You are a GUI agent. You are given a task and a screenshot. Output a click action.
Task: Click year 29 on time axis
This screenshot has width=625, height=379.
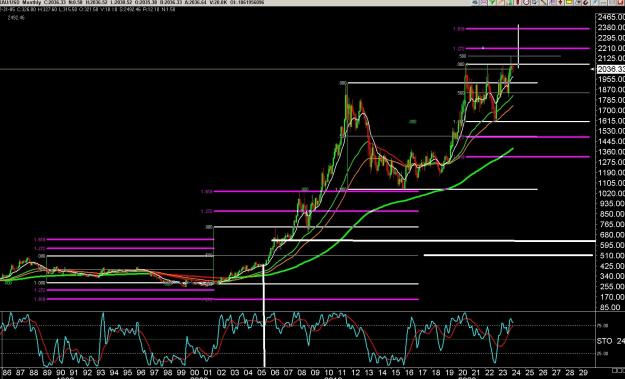pos(583,373)
